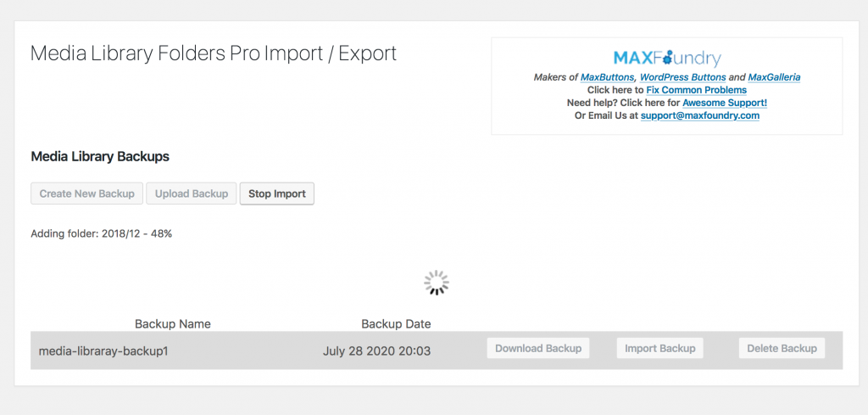Click the Media Library Backups heading
The height and width of the screenshot is (415, 868).
coord(100,157)
